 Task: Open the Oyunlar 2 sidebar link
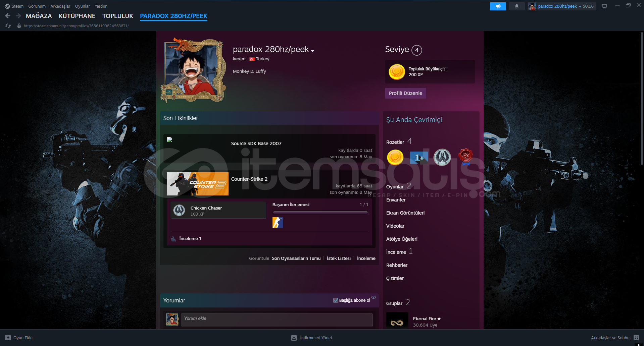click(x=398, y=186)
